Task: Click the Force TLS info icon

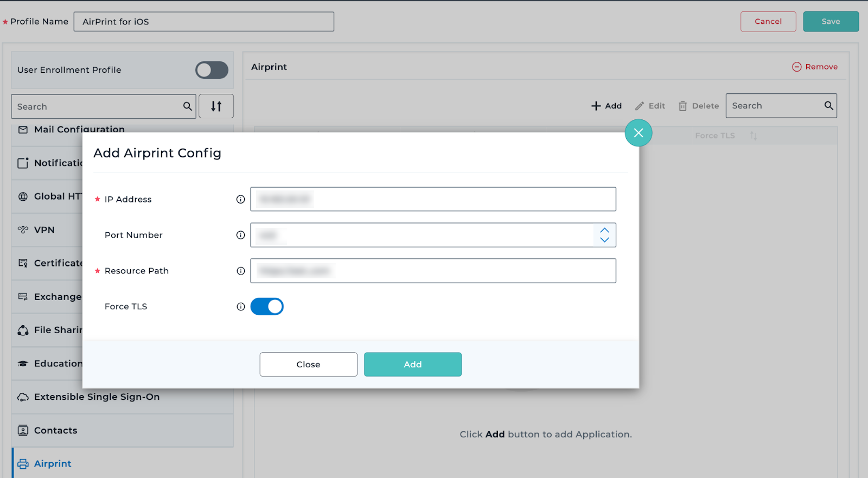Action: (x=241, y=307)
